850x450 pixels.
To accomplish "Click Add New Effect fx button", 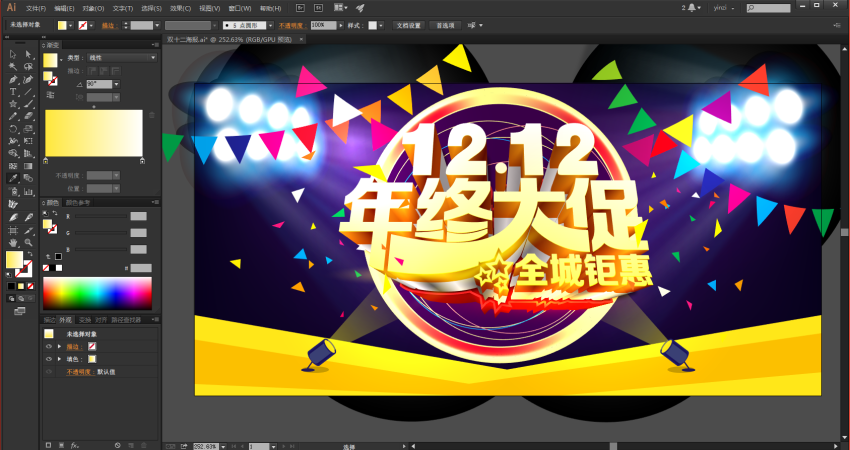I will point(74,446).
